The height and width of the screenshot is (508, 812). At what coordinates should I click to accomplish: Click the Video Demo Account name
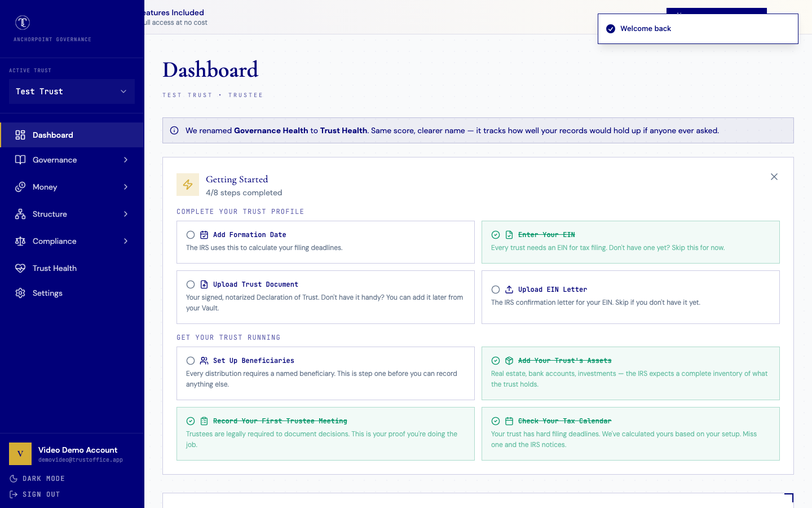tap(78, 450)
